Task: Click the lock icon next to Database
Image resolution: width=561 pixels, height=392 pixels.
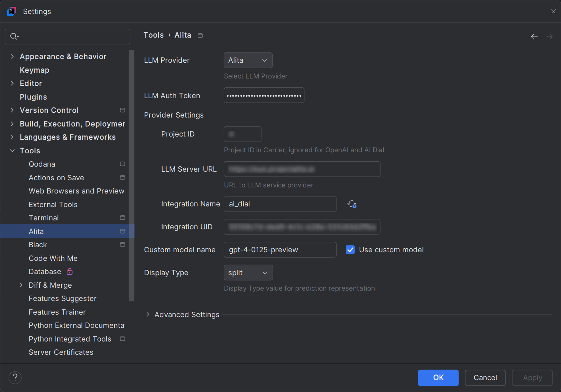Action: 70,271
